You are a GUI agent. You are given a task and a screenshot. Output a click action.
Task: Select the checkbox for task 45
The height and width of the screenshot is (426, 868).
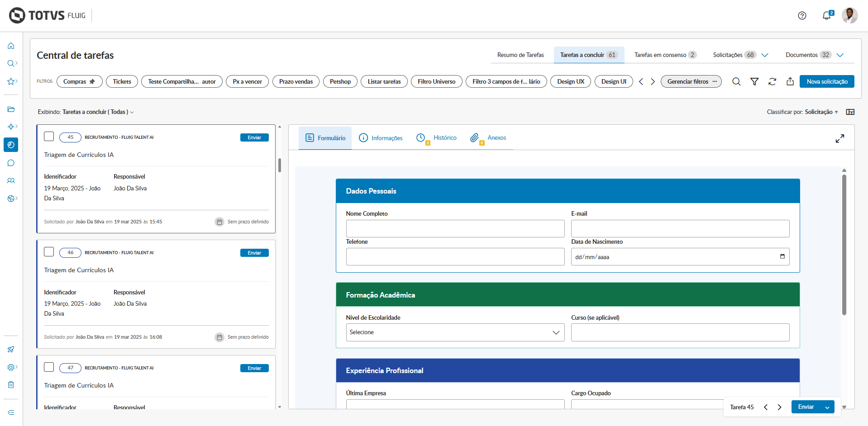point(49,136)
